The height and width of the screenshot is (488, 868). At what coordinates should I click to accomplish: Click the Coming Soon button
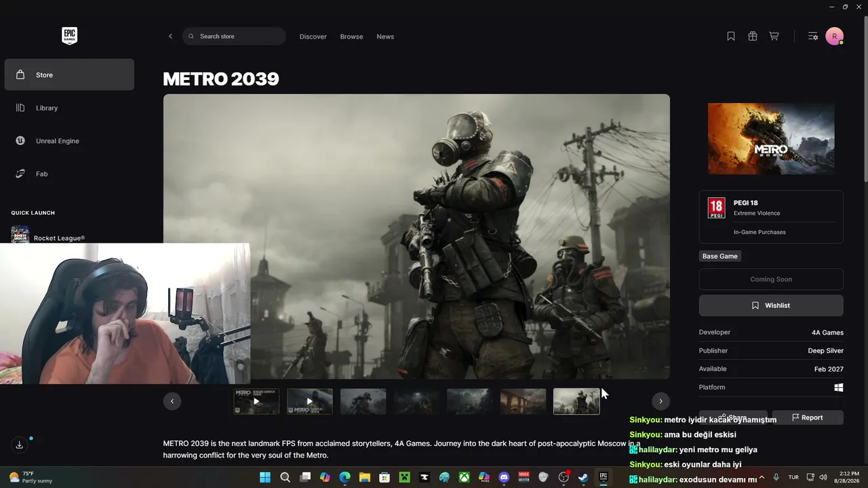click(771, 279)
